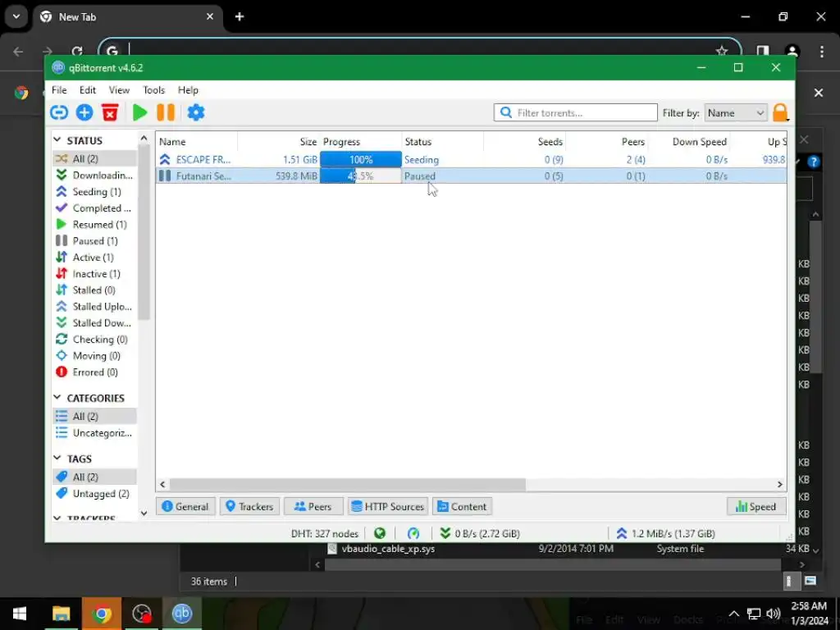This screenshot has width=840, height=630.
Task: Select the ESCAPE FR... seeding torrent row
Action: pyautogui.click(x=472, y=160)
